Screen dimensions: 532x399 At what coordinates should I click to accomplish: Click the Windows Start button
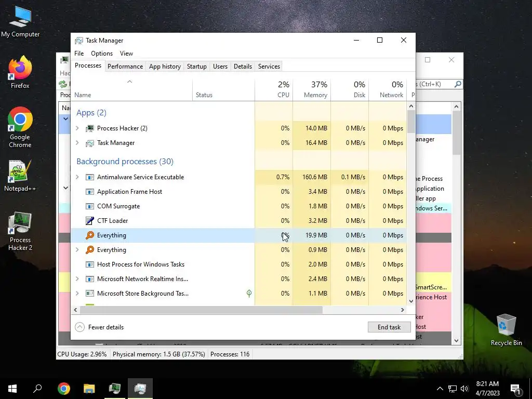coord(12,389)
